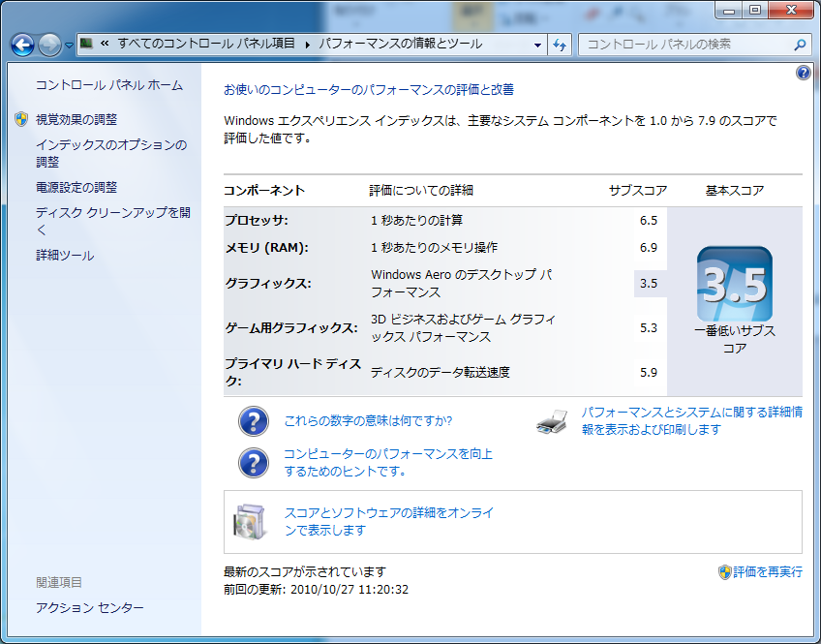Click 評価を再実行 to rerun assessment

point(767,572)
